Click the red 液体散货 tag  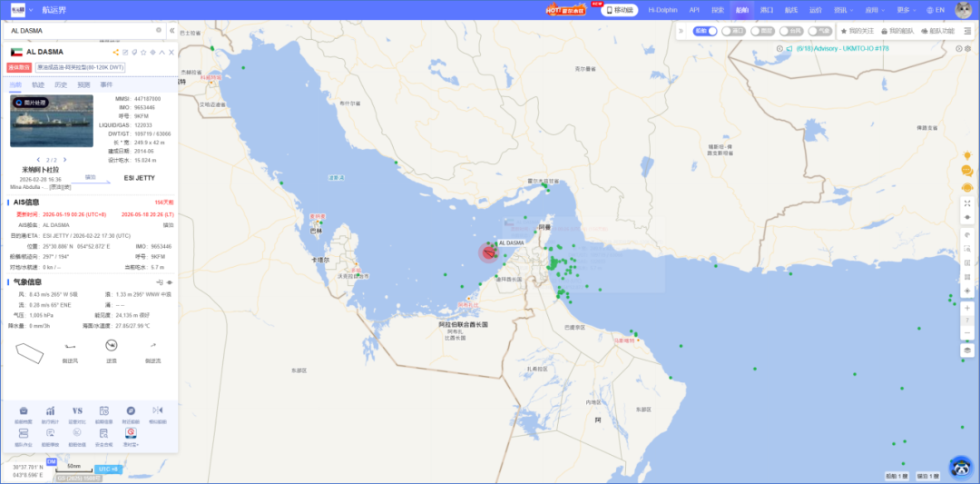coord(19,67)
